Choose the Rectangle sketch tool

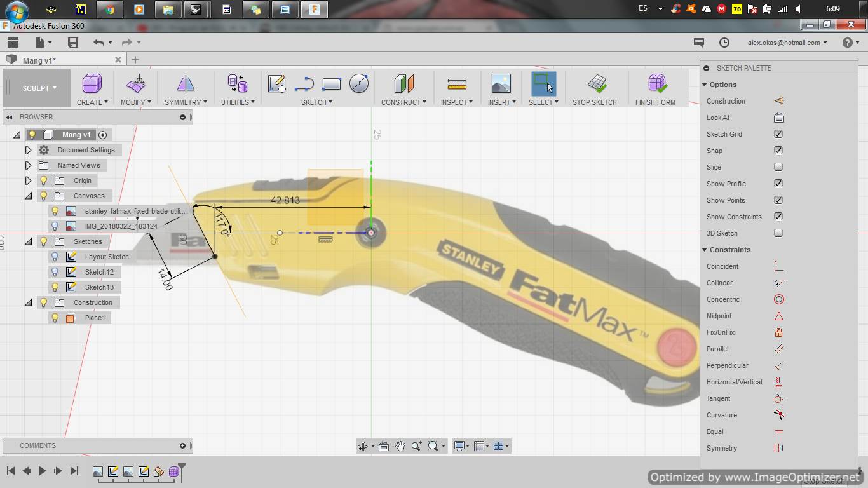(332, 84)
